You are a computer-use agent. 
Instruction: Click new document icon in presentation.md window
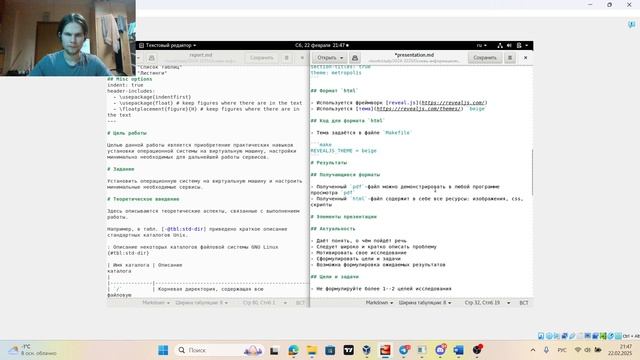tap(355, 58)
